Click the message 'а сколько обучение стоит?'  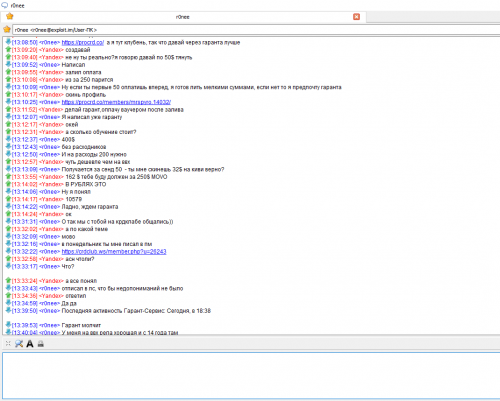(101, 132)
